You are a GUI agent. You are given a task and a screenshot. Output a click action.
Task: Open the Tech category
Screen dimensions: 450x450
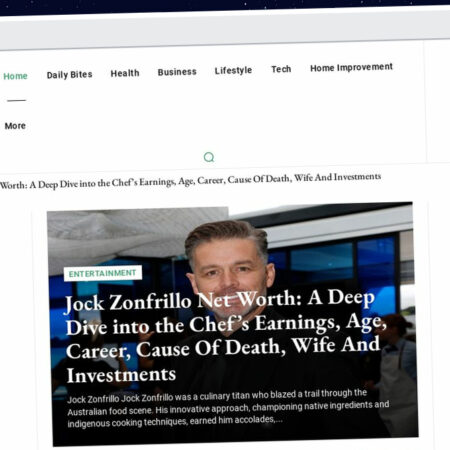tap(281, 69)
